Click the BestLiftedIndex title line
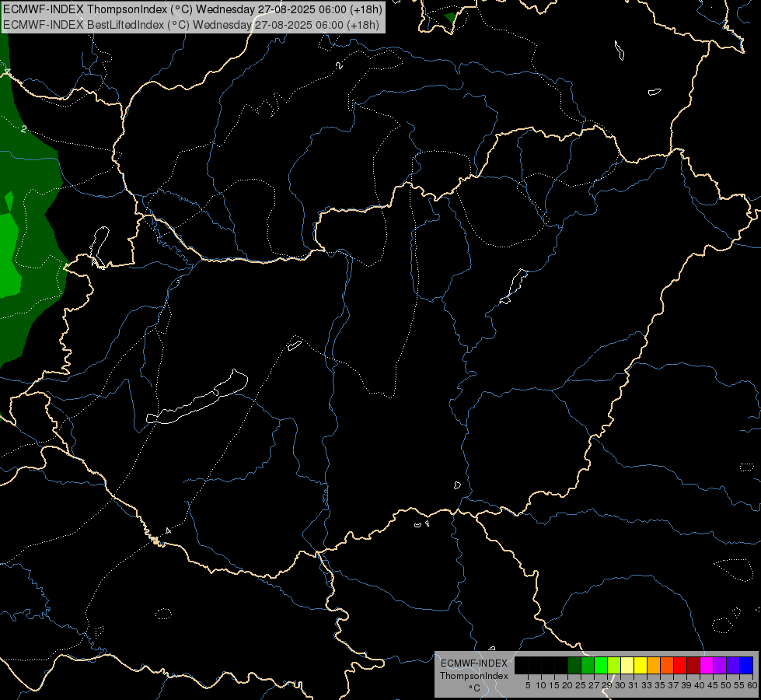This screenshot has height=700, width=761. [190, 25]
